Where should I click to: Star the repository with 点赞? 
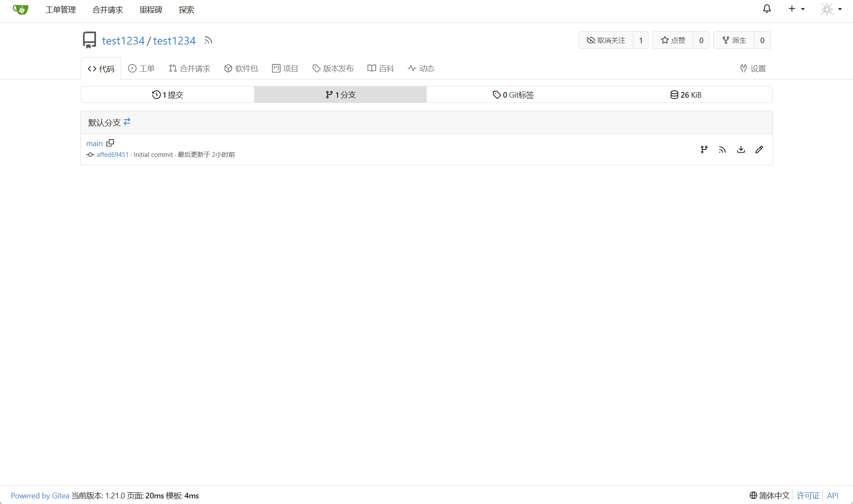[673, 40]
